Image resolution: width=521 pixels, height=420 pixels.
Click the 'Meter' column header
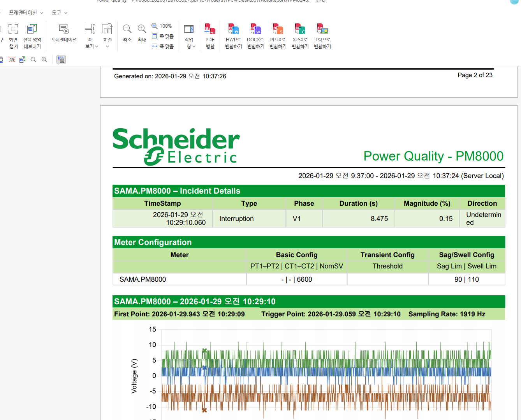[180, 255]
